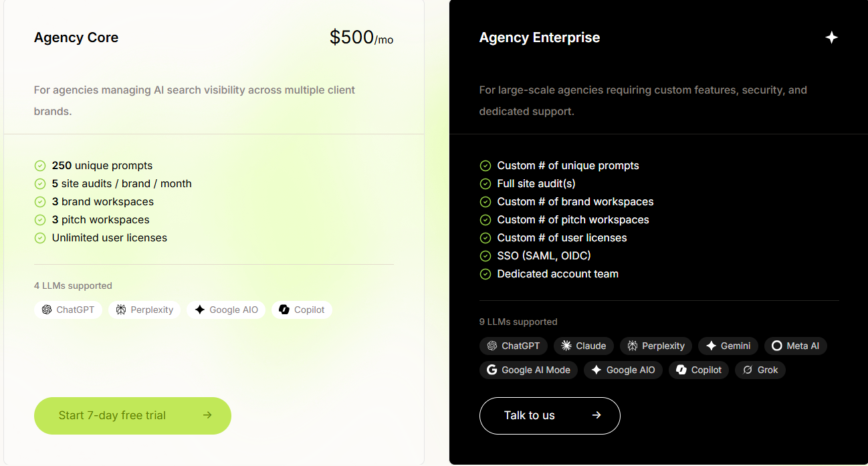868x466 pixels.
Task: Select the Google AI Mode G icon
Action: (492, 370)
